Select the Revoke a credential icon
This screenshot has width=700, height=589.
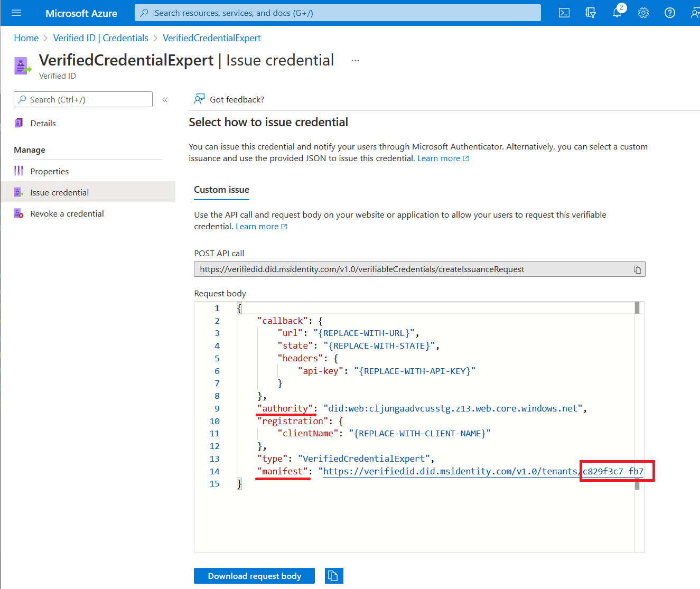click(x=18, y=213)
